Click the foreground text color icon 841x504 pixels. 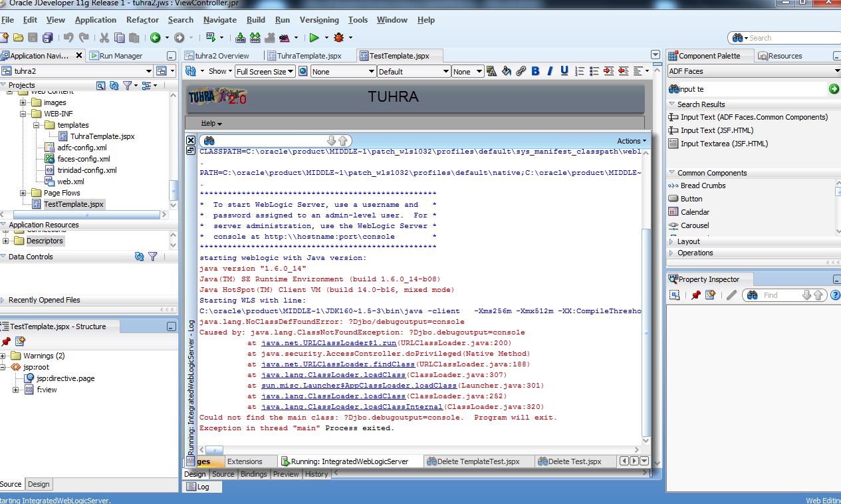(x=492, y=71)
